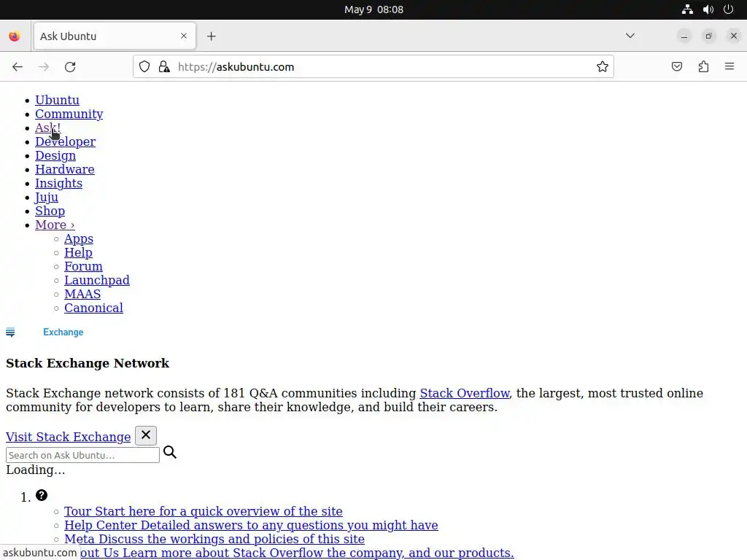Dismiss the panel with X button
Screen dimensions: 747x560
[x=146, y=435]
